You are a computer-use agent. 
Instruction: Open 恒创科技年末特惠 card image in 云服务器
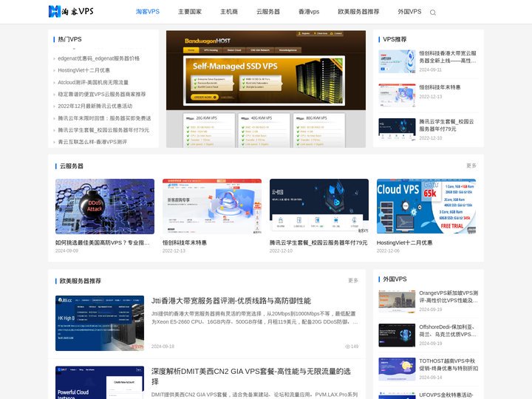[x=212, y=206]
